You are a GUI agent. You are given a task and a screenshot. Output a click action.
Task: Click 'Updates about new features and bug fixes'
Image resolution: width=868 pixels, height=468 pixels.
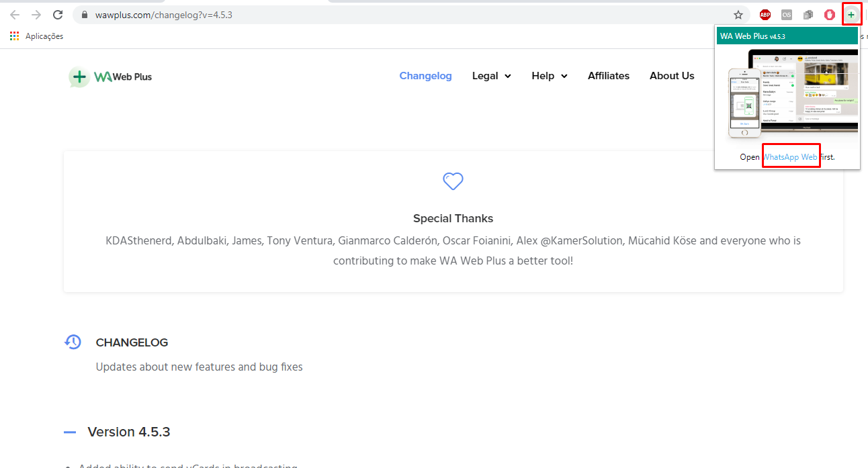199,367
